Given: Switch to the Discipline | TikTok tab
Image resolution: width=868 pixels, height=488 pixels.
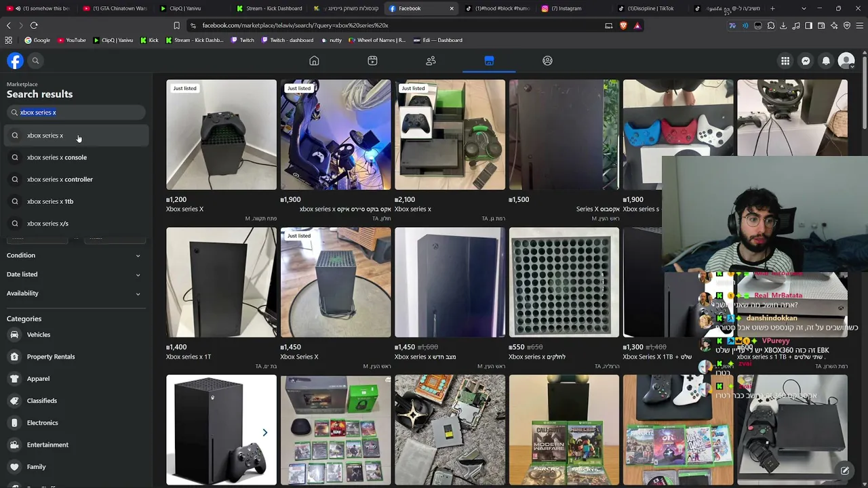Looking at the screenshot, I should click(x=650, y=8).
